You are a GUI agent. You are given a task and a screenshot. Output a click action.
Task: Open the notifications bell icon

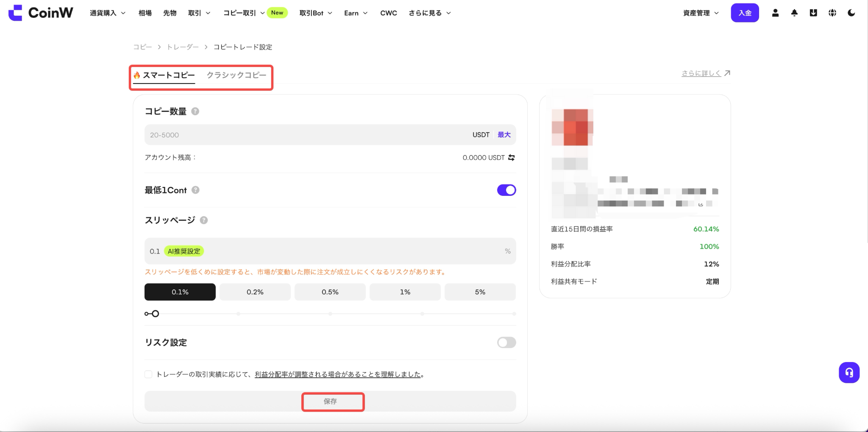[x=794, y=13]
